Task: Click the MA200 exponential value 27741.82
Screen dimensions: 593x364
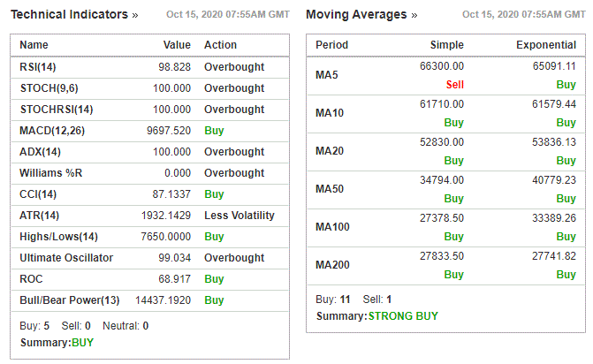Action: tap(554, 256)
